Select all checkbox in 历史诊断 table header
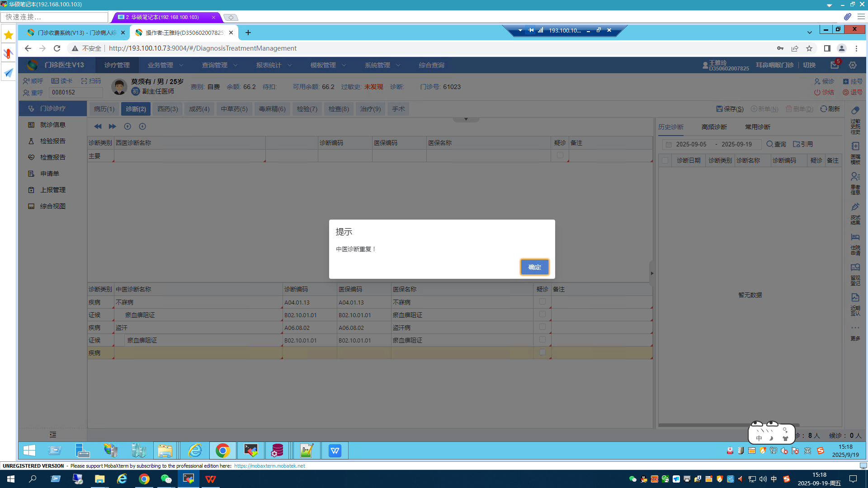Viewport: 868px width, 488px height. pyautogui.click(x=665, y=160)
